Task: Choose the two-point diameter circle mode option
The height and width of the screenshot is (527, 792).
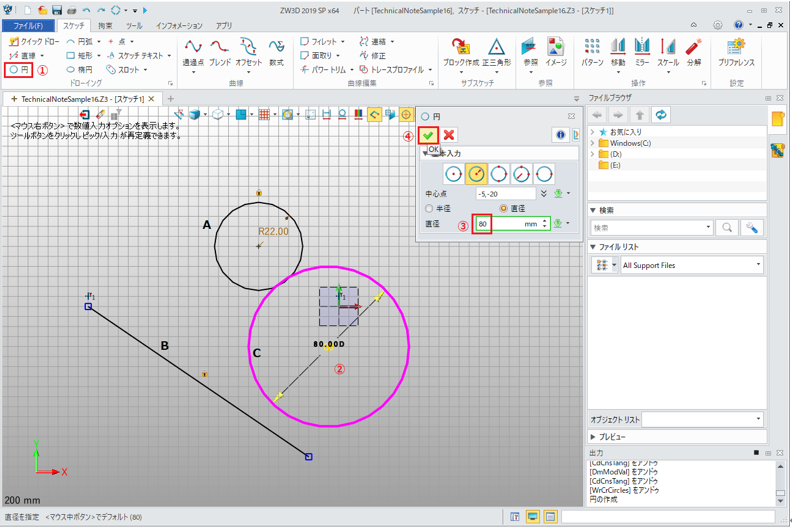Action: point(521,174)
